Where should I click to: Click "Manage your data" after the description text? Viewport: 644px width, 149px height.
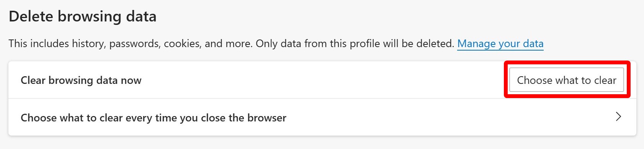500,44
